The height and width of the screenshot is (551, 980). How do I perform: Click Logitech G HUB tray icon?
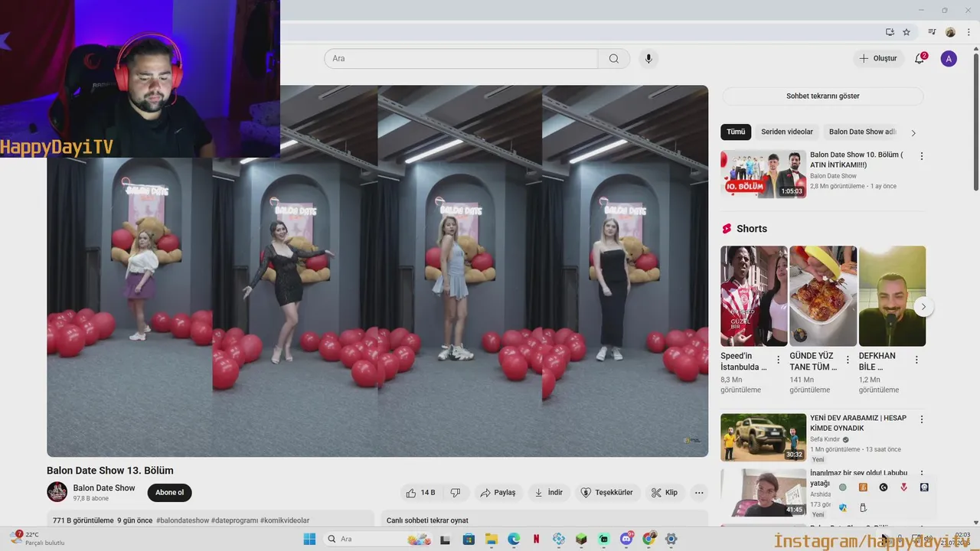(x=884, y=487)
